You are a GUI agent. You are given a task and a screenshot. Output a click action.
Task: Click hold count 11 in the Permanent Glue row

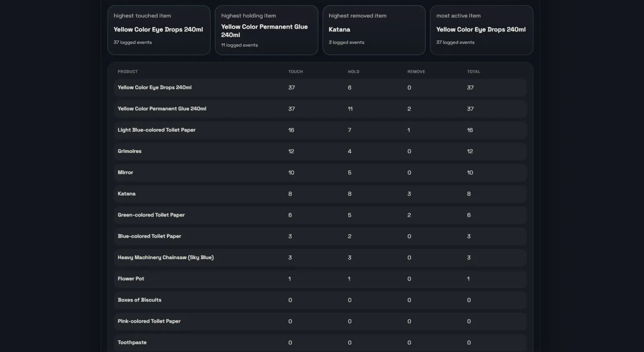tap(350, 109)
